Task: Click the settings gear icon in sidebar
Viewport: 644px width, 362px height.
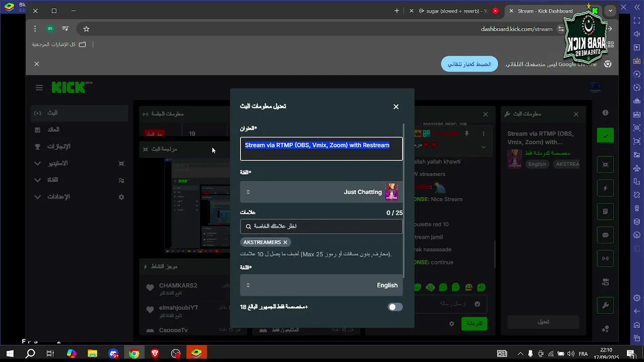Action: tap(121, 197)
